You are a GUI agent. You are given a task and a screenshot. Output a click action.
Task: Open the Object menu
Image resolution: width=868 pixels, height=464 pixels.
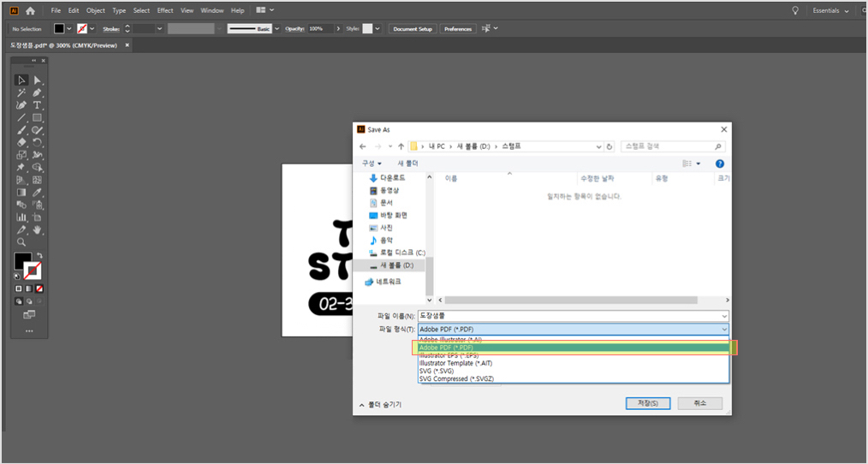pos(96,10)
